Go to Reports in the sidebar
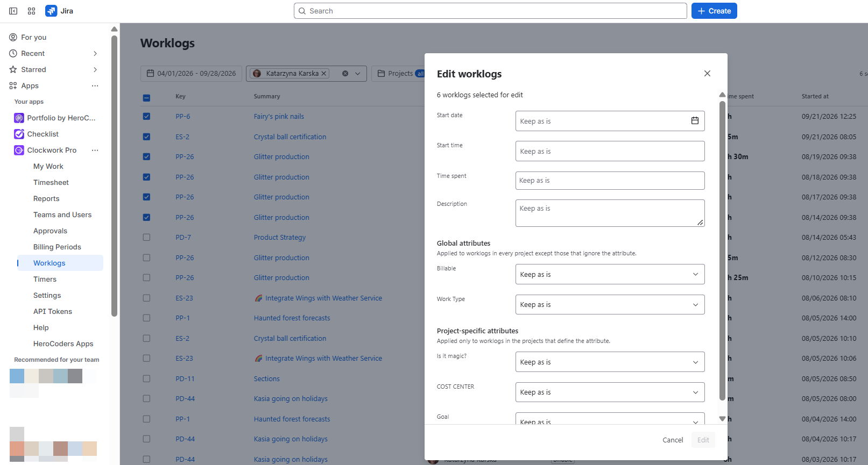The width and height of the screenshot is (868, 465). 46,198
